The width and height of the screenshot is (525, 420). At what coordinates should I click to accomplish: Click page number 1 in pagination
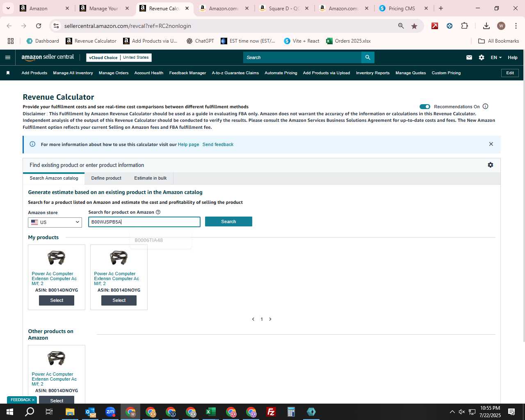pos(262,319)
